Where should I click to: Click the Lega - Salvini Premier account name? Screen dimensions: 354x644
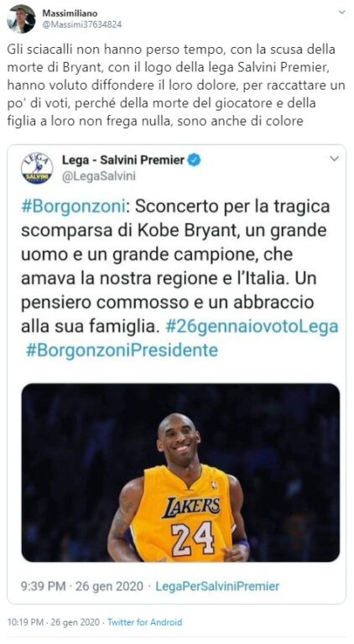tap(123, 160)
